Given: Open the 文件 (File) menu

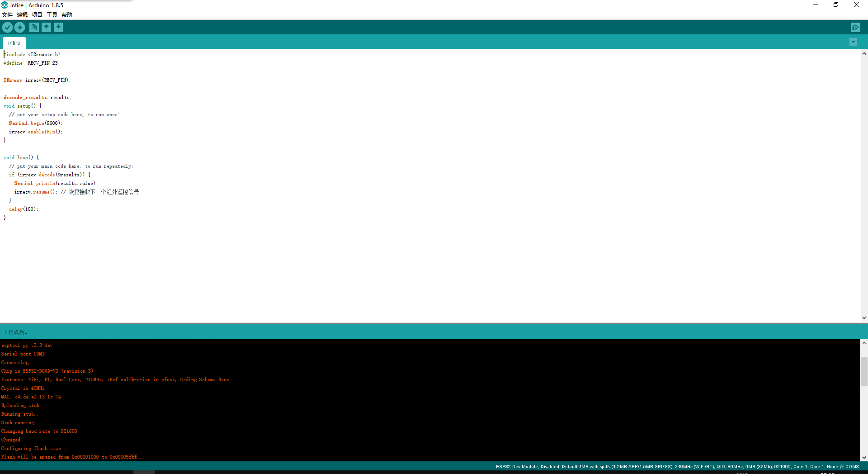Looking at the screenshot, I should [x=7, y=15].
